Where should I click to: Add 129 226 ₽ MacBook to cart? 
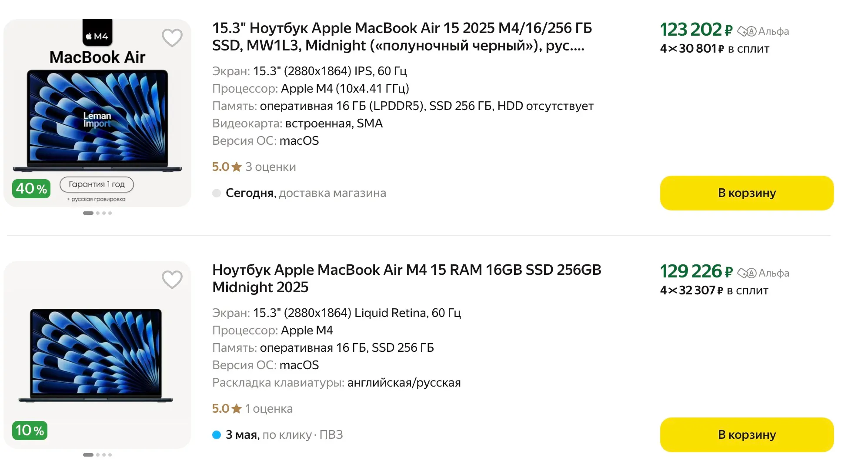pos(747,435)
